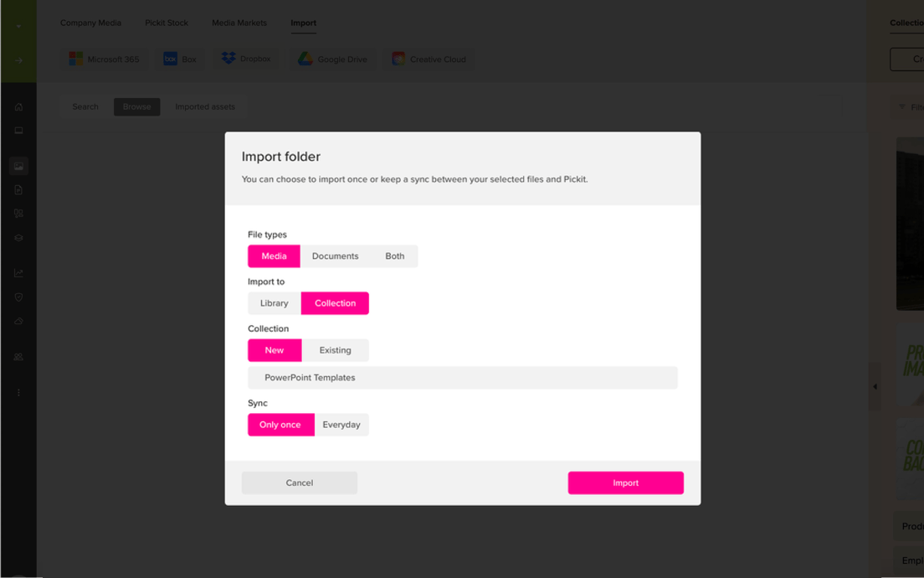Open the Insights chart icon in the sidebar

(18, 272)
